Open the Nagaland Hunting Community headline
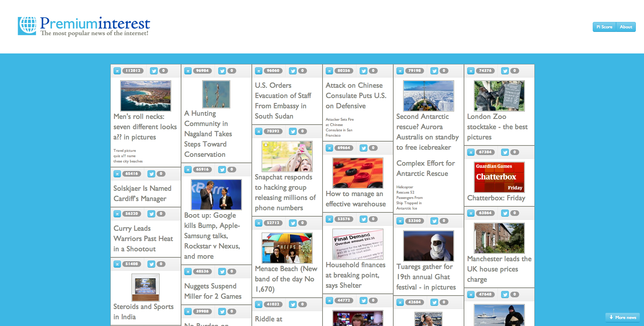This screenshot has width=644, height=326. (208, 134)
